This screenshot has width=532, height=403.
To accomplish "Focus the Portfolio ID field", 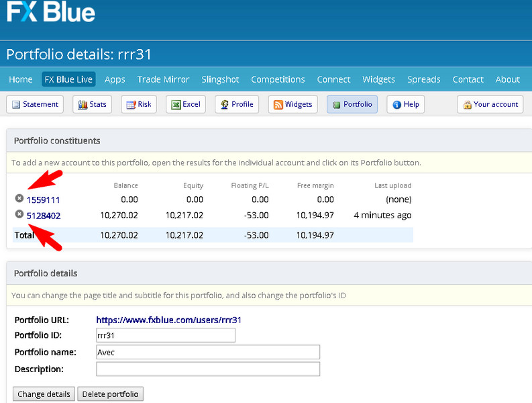I will tap(166, 335).
